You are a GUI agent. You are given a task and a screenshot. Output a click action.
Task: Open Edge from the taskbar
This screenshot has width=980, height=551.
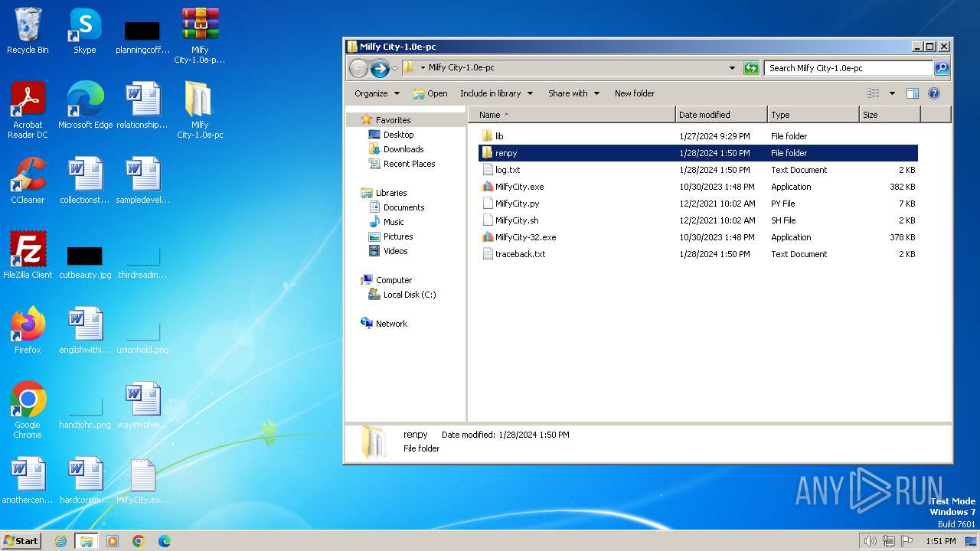point(164,541)
